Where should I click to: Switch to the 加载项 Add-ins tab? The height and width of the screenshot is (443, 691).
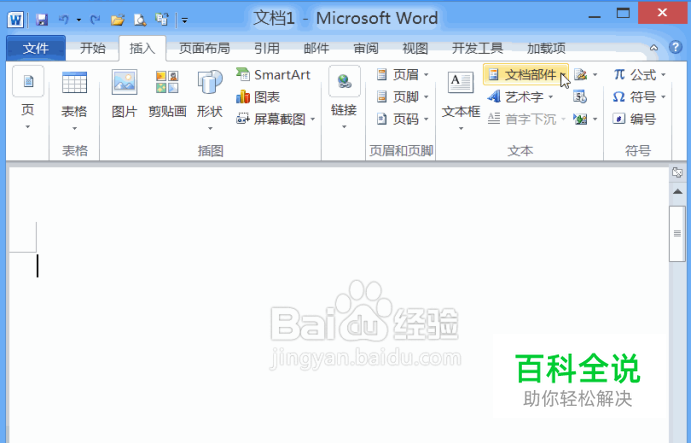coord(546,48)
